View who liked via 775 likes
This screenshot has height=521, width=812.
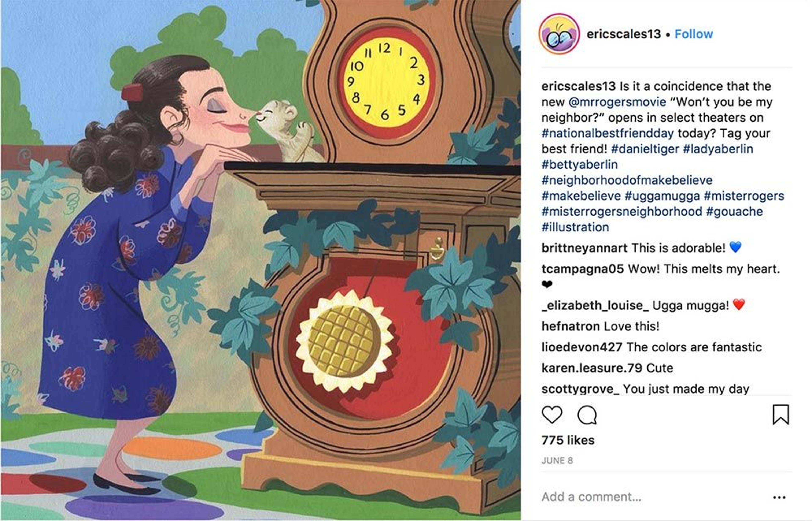point(568,440)
